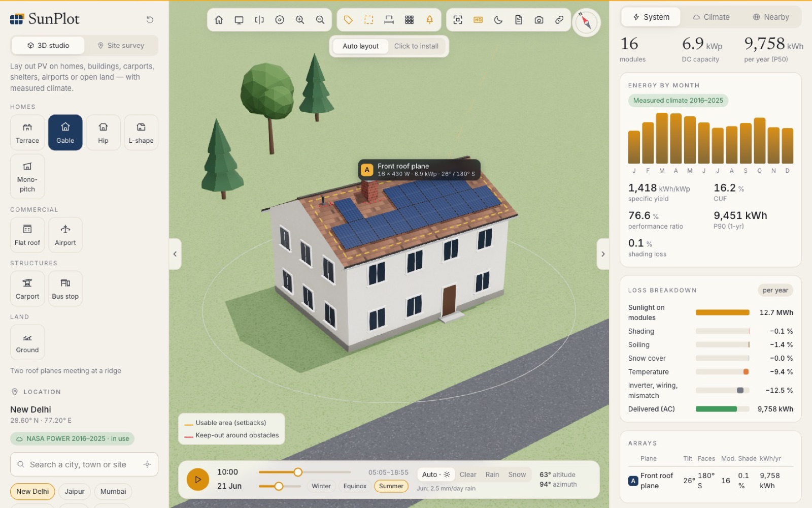The width and height of the screenshot is (812, 508).
Task: Choose the Airport commercial type
Action: [65, 235]
